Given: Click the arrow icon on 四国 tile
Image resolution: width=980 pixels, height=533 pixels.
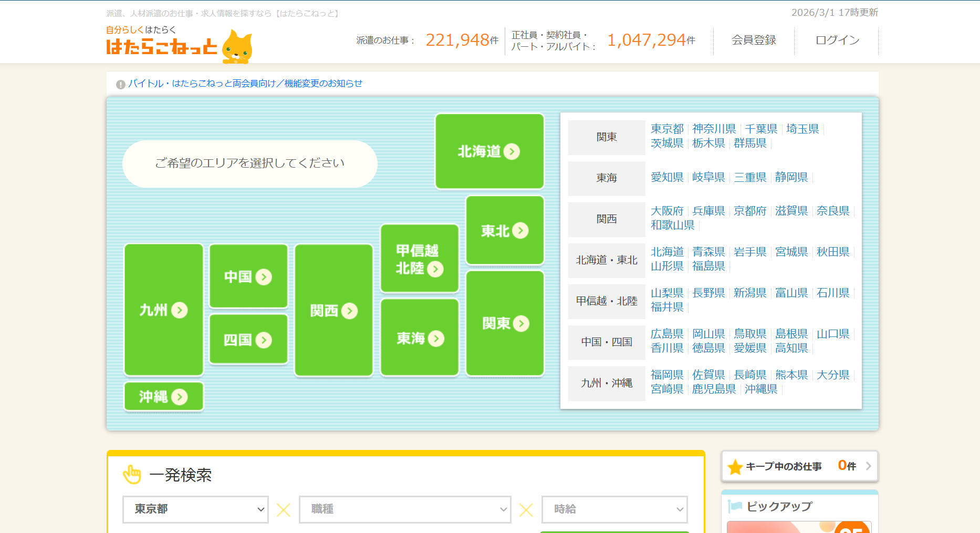Looking at the screenshot, I should (264, 340).
